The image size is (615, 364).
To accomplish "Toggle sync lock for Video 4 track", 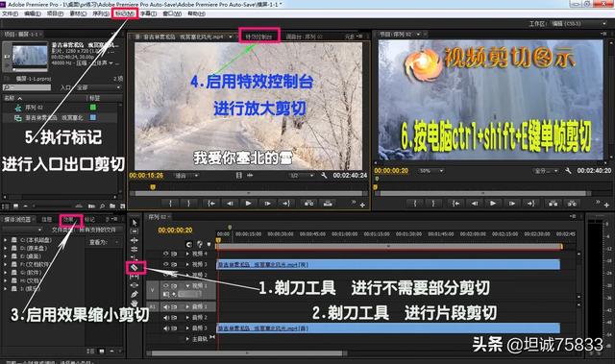I will click(174, 254).
